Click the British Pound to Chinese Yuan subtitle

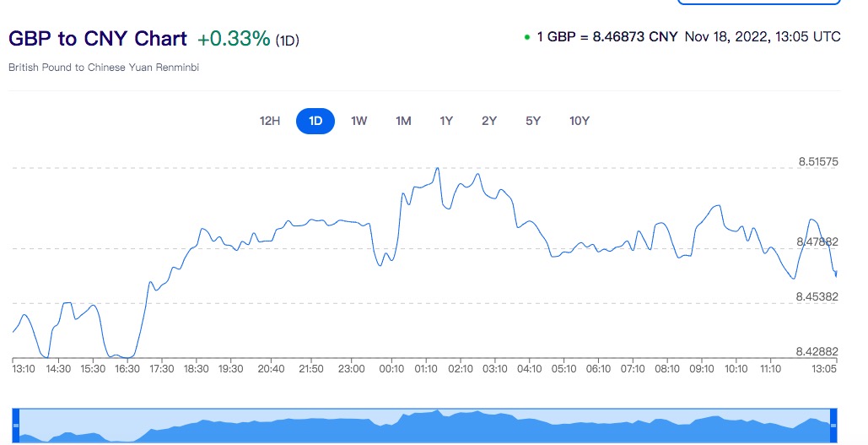104,67
